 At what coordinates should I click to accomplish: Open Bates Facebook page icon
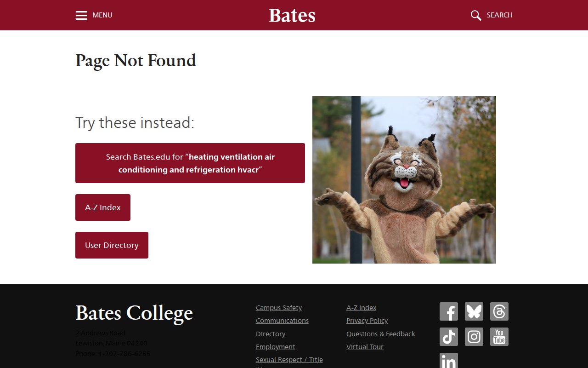(448, 311)
